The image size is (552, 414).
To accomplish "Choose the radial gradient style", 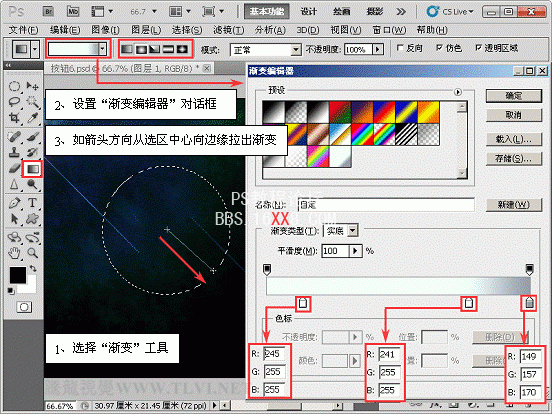I will (x=141, y=49).
